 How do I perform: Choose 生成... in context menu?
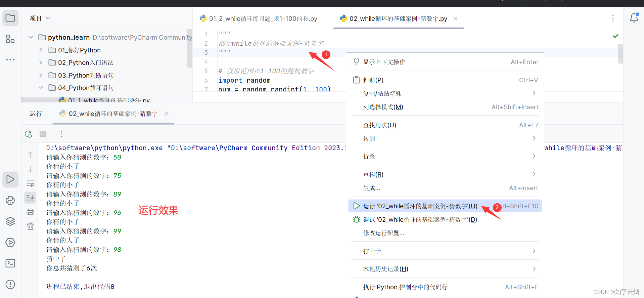coord(445,188)
